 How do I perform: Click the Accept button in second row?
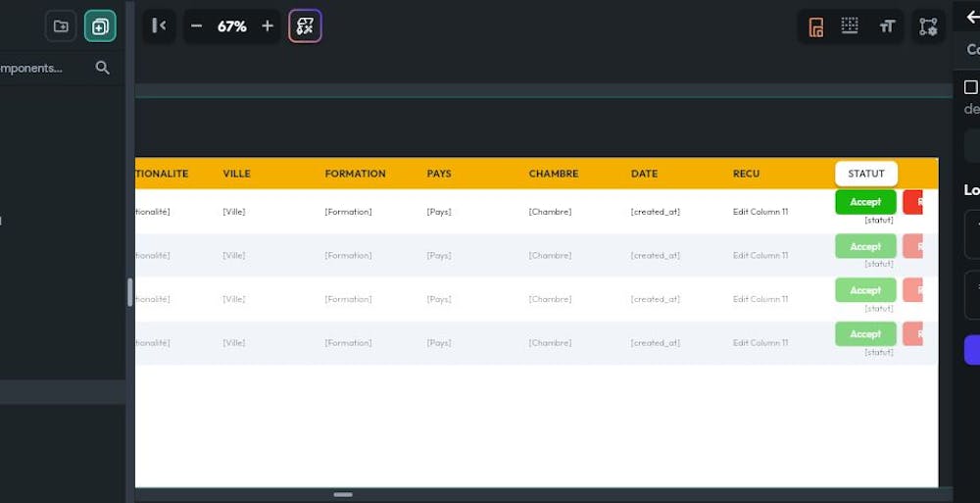pos(865,246)
